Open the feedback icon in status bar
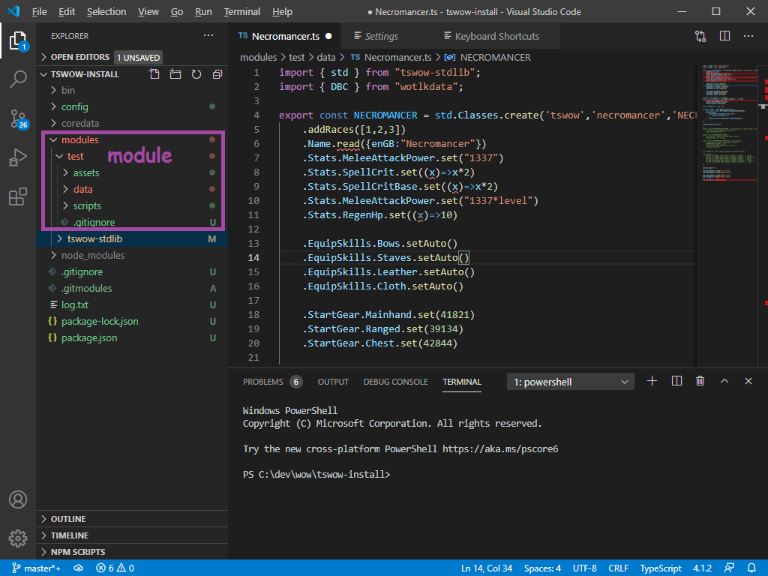Screen dimensions: 768x576 pyautogui.click(x=729, y=568)
